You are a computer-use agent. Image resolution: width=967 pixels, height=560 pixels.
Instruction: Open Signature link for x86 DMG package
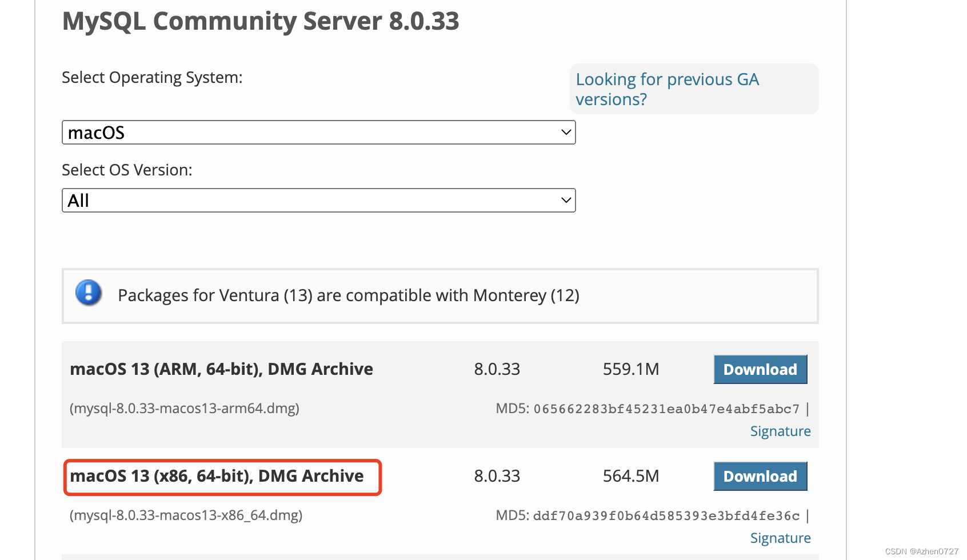pos(780,538)
